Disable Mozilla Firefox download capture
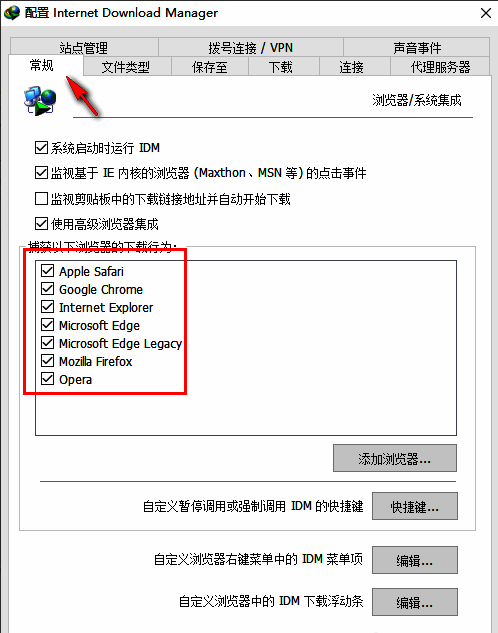 48,361
